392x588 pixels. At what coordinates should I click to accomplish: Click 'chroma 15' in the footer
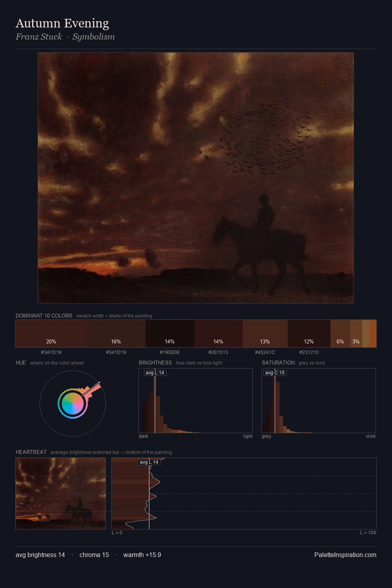[94, 555]
